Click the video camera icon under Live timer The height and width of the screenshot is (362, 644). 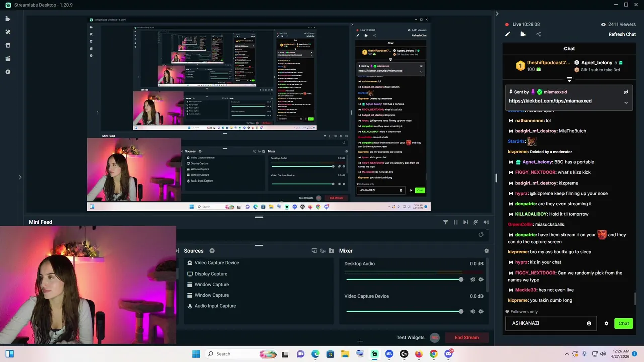pos(523,34)
